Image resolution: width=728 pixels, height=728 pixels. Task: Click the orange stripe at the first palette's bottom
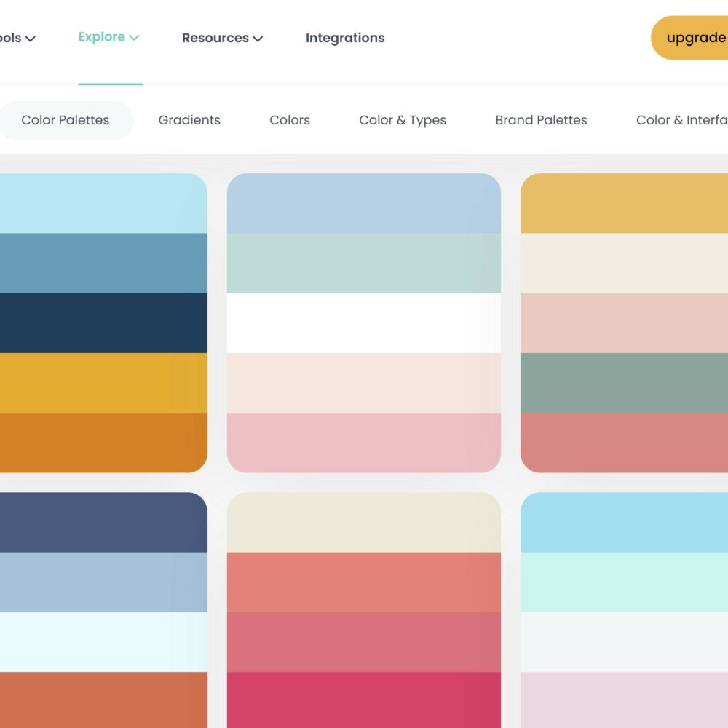[x=102, y=443]
